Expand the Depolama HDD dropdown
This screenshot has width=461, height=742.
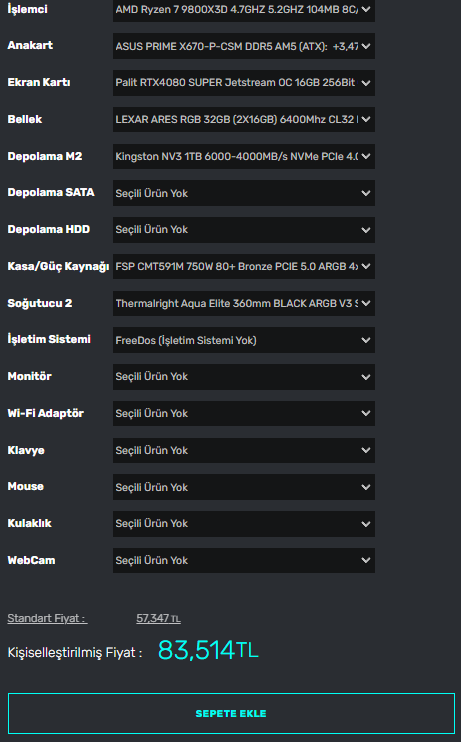(244, 230)
